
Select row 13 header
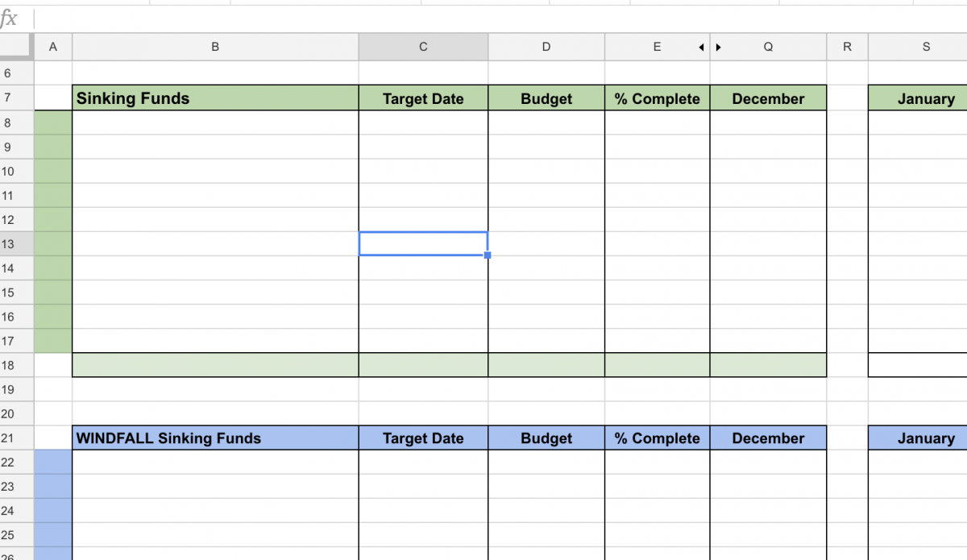tap(17, 244)
